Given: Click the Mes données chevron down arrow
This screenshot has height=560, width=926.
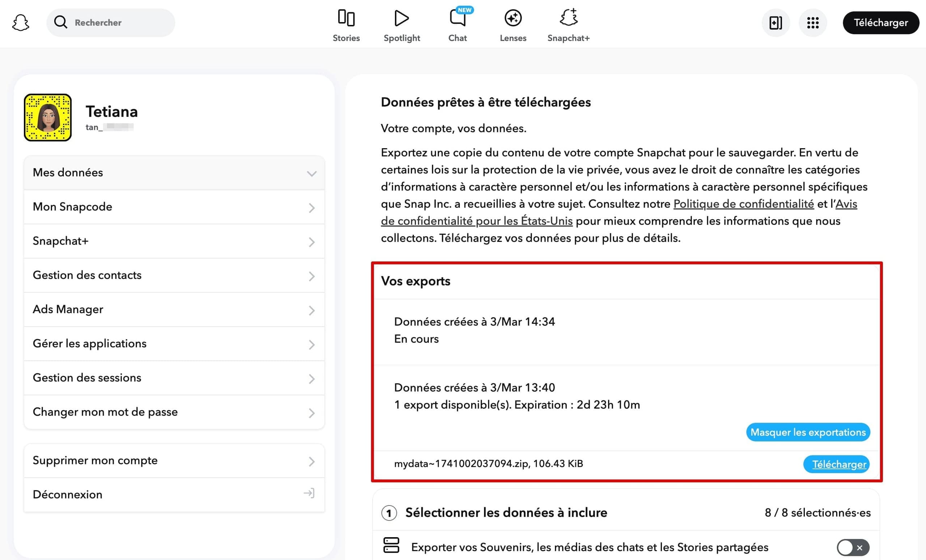Looking at the screenshot, I should pos(311,174).
